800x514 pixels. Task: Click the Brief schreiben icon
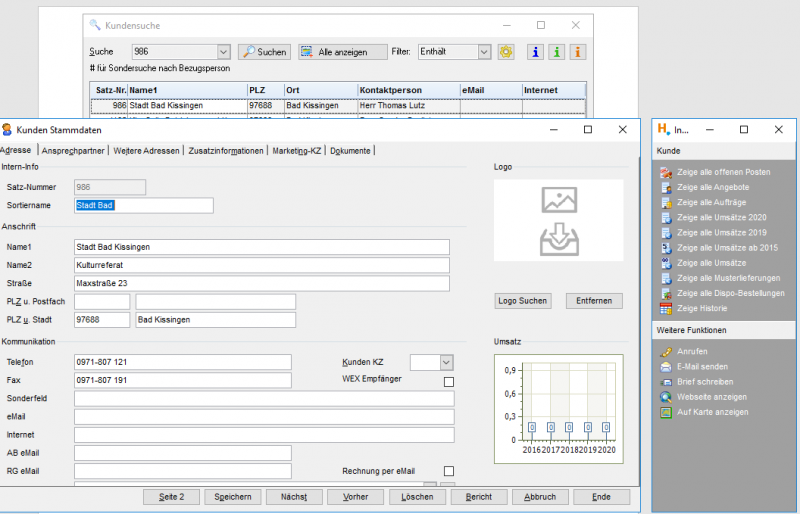(666, 382)
